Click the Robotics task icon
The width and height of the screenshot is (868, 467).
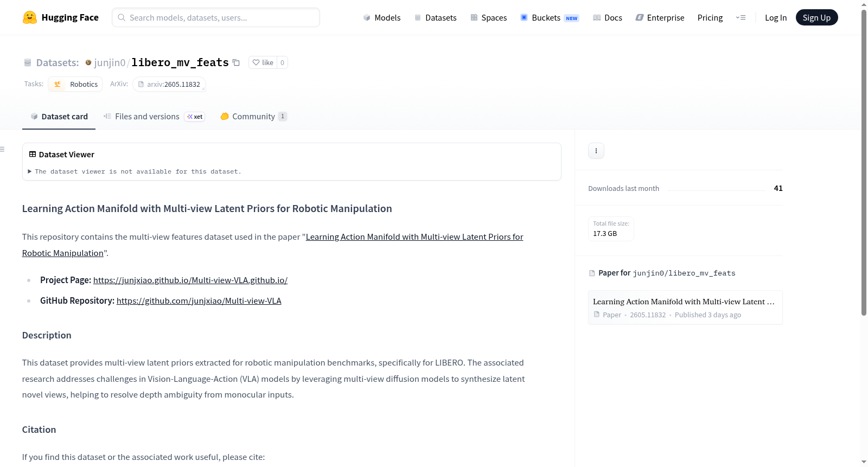[x=58, y=84]
